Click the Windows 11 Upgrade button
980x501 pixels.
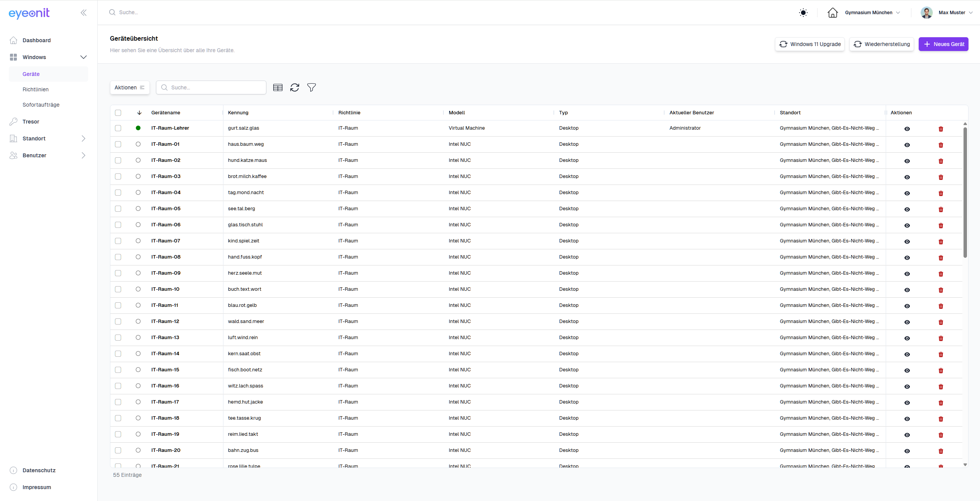pos(809,44)
